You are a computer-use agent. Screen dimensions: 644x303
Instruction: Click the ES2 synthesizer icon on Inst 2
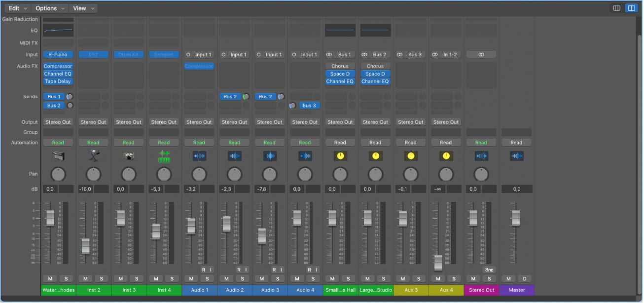pyautogui.click(x=93, y=155)
